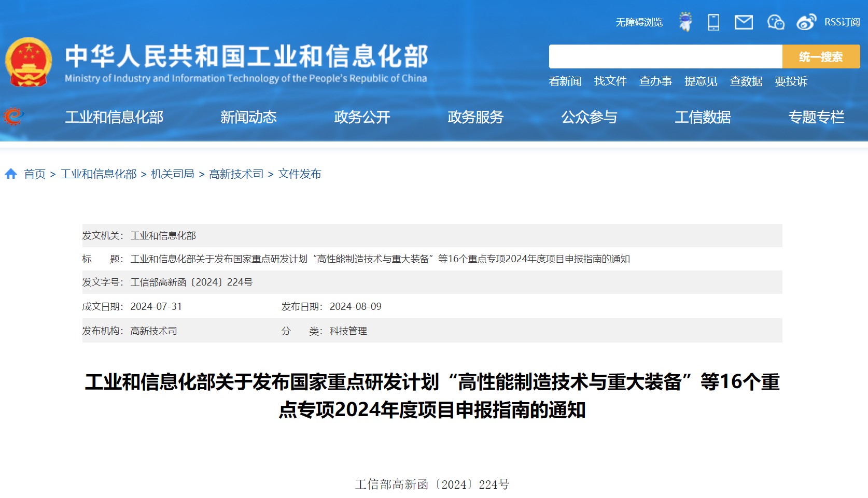Navigate to 高新技术司 via the breadcrumb

pyautogui.click(x=236, y=174)
